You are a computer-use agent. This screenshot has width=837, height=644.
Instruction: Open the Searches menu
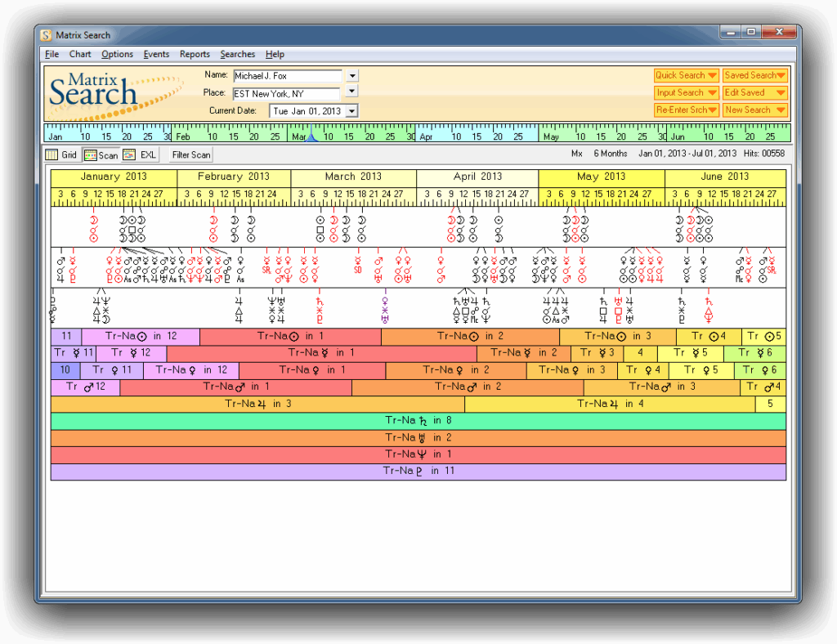237,54
